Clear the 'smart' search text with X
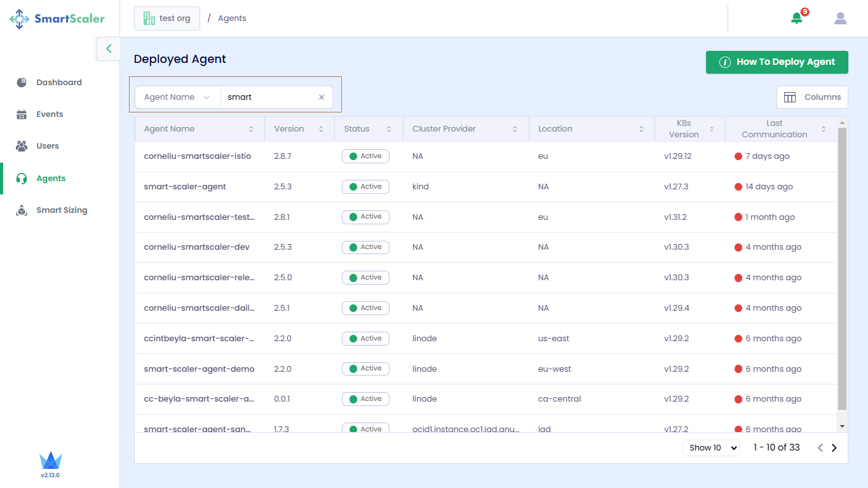 (x=322, y=97)
